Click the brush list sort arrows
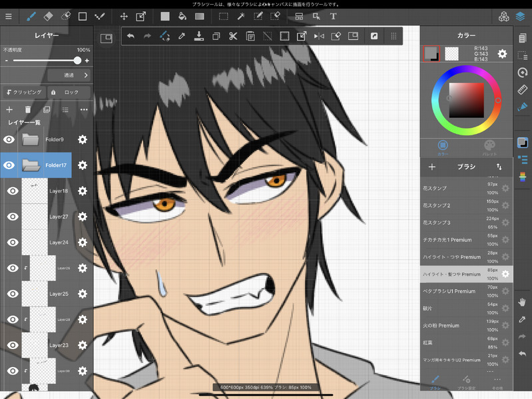This screenshot has width=532, height=399. click(x=499, y=167)
